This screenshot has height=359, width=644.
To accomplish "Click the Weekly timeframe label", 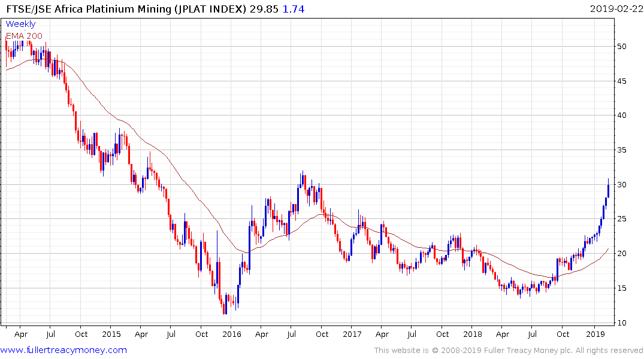I will point(20,24).
